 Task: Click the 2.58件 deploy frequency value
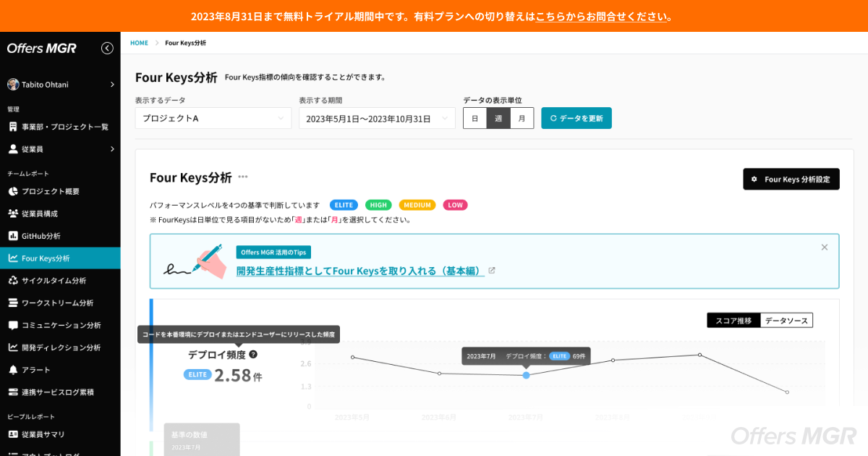point(238,375)
